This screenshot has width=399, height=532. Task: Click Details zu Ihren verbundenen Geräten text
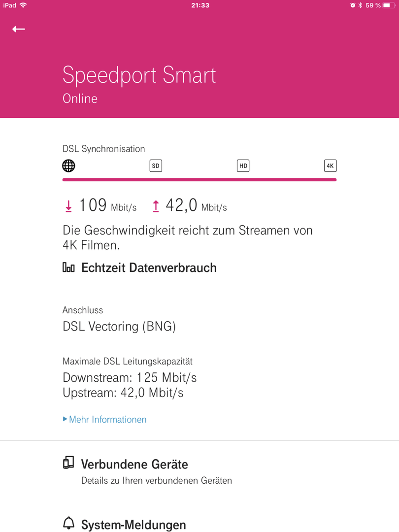tap(157, 480)
